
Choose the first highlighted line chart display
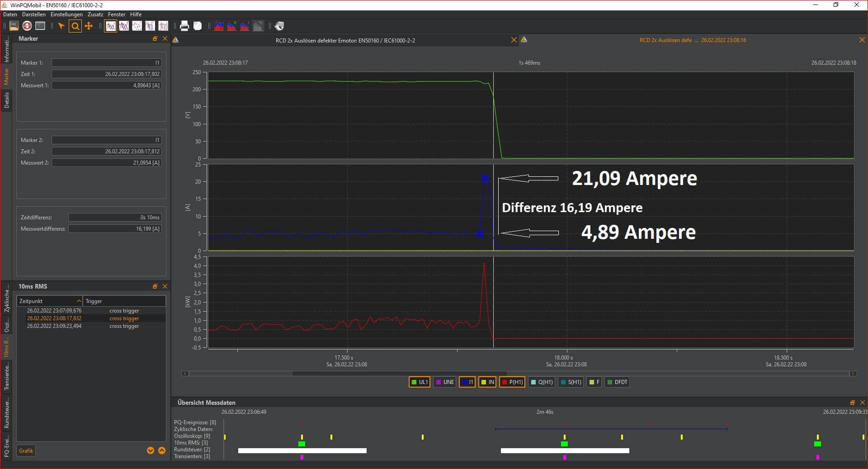point(110,26)
